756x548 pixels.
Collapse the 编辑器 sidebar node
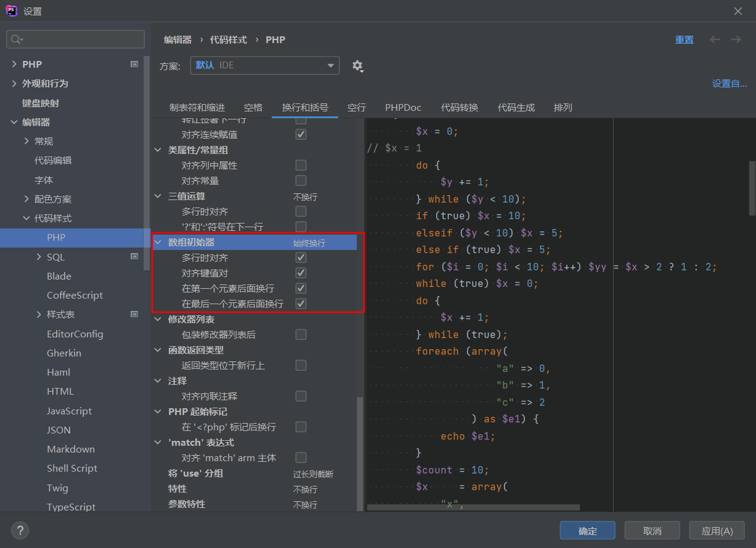coord(14,122)
